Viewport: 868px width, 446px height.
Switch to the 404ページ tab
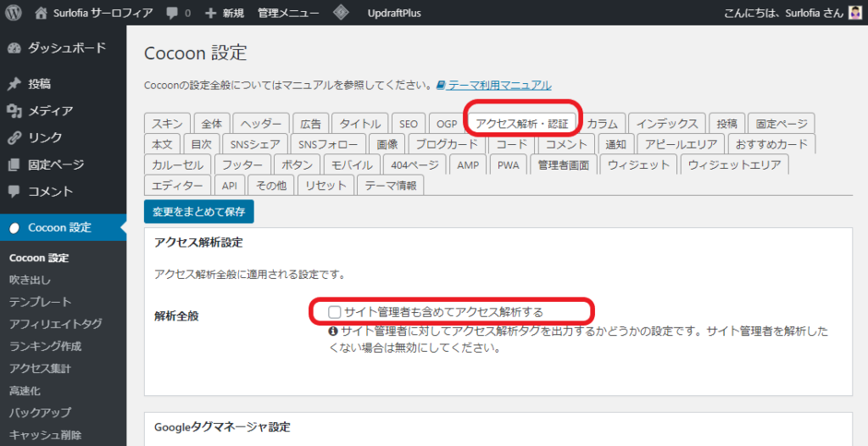click(x=415, y=164)
